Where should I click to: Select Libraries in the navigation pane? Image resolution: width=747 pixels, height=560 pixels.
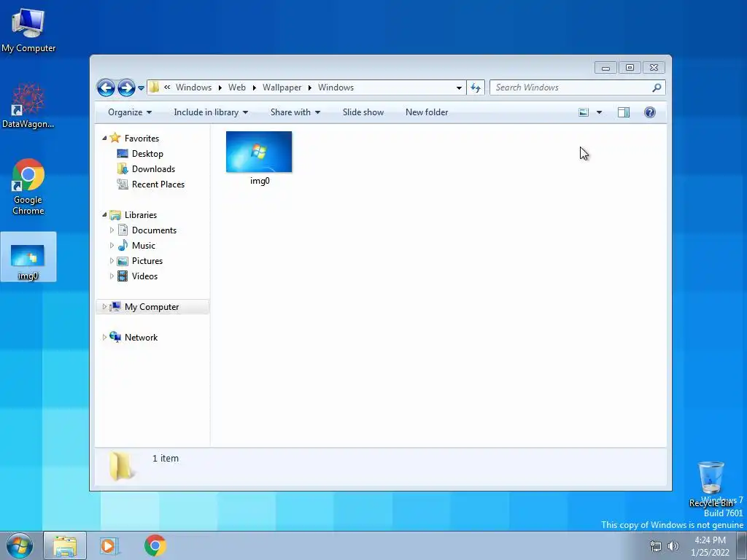click(x=141, y=215)
